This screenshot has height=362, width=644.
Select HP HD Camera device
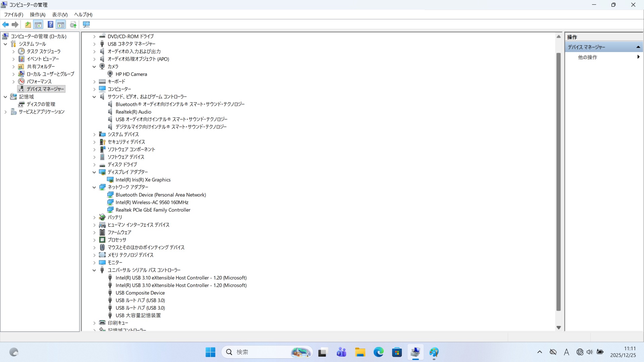pyautogui.click(x=131, y=74)
